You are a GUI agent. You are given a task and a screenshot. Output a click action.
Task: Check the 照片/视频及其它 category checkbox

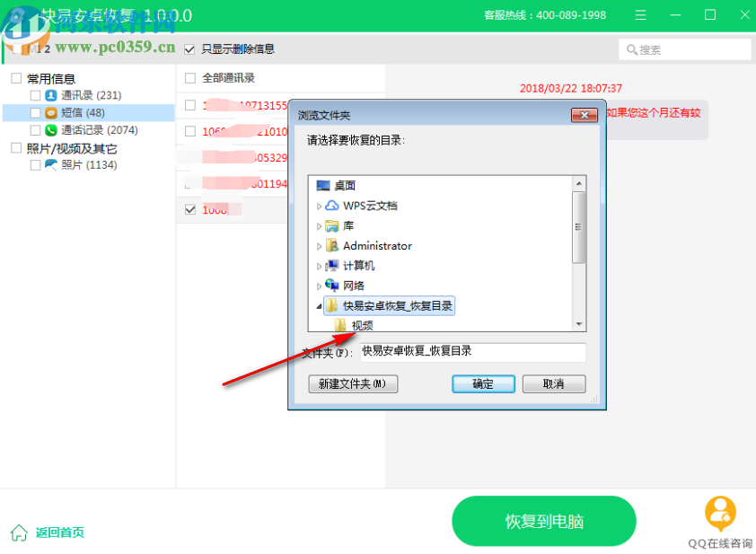(16, 148)
